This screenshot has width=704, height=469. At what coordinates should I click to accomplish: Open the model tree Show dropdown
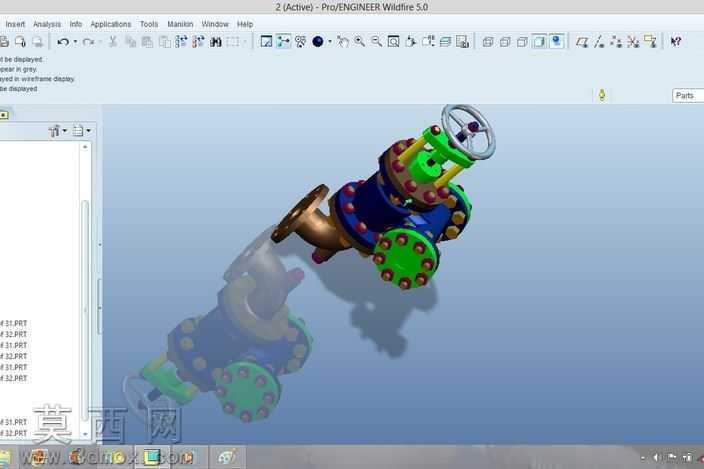click(58, 131)
